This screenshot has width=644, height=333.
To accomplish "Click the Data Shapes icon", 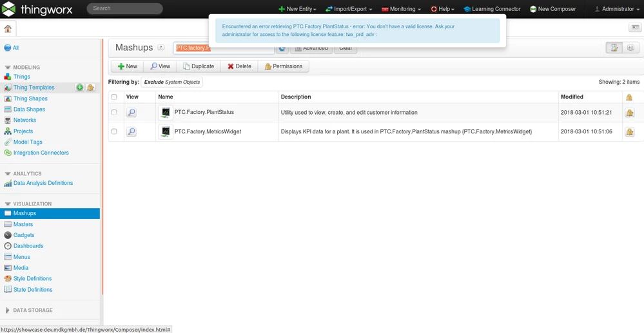I will (7, 109).
